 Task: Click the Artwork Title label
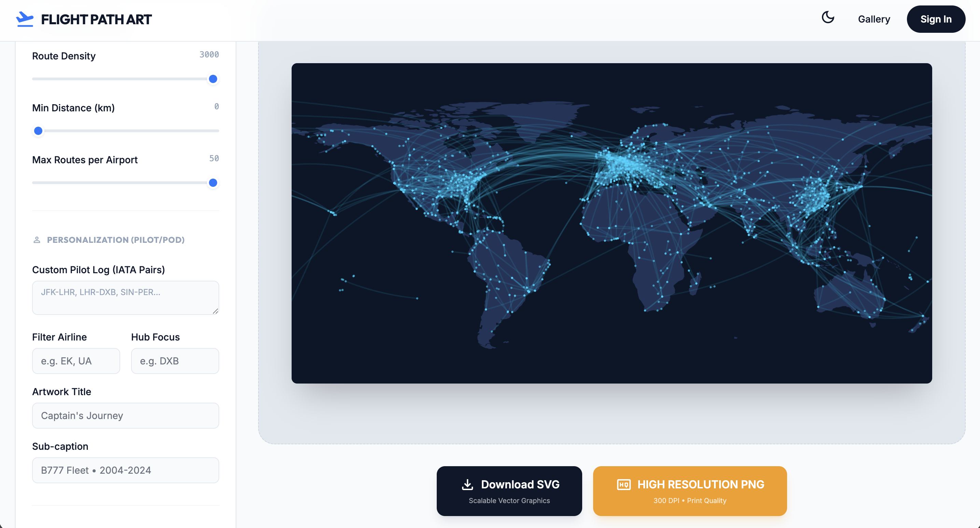click(x=61, y=392)
